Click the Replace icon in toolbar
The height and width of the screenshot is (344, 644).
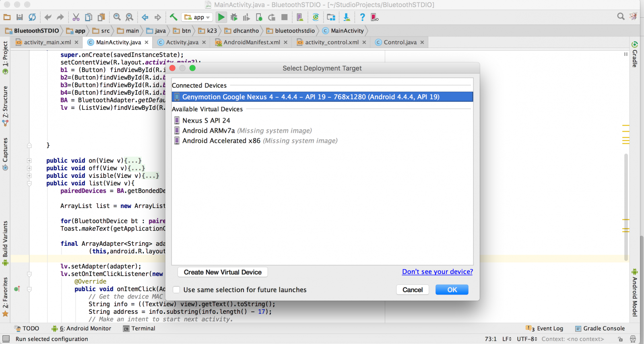pyautogui.click(x=129, y=17)
